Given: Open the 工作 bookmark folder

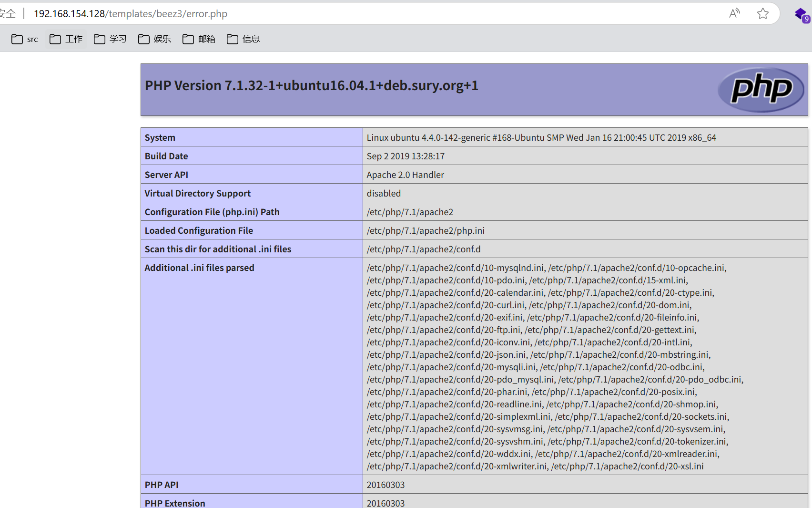Looking at the screenshot, I should (66, 39).
